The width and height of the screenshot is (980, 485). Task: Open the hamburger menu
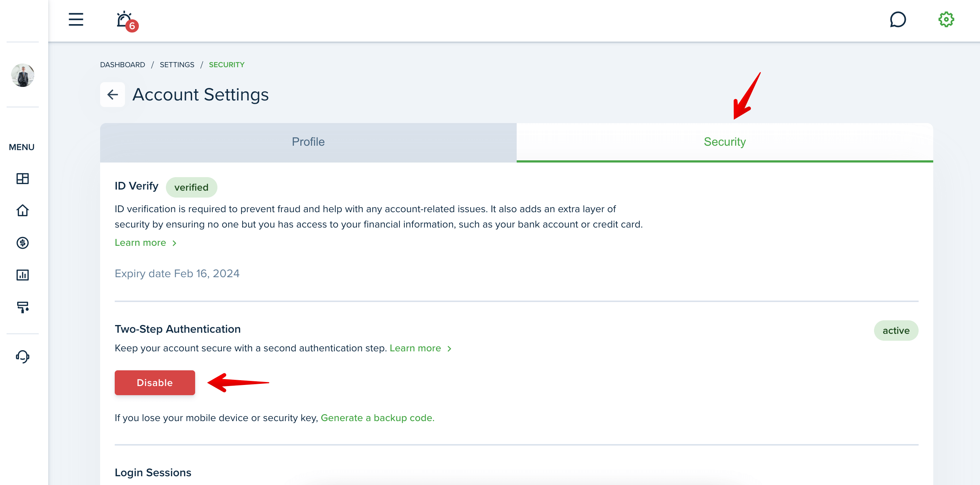(x=76, y=19)
